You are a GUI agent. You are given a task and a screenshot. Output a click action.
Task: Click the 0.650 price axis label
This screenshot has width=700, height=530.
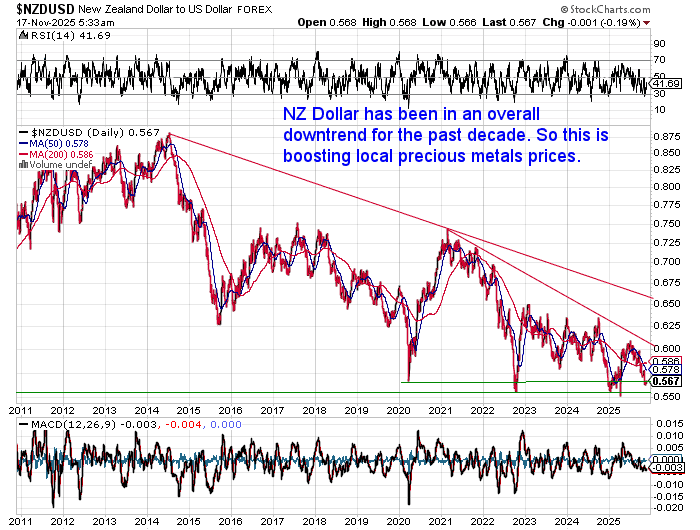click(x=667, y=304)
